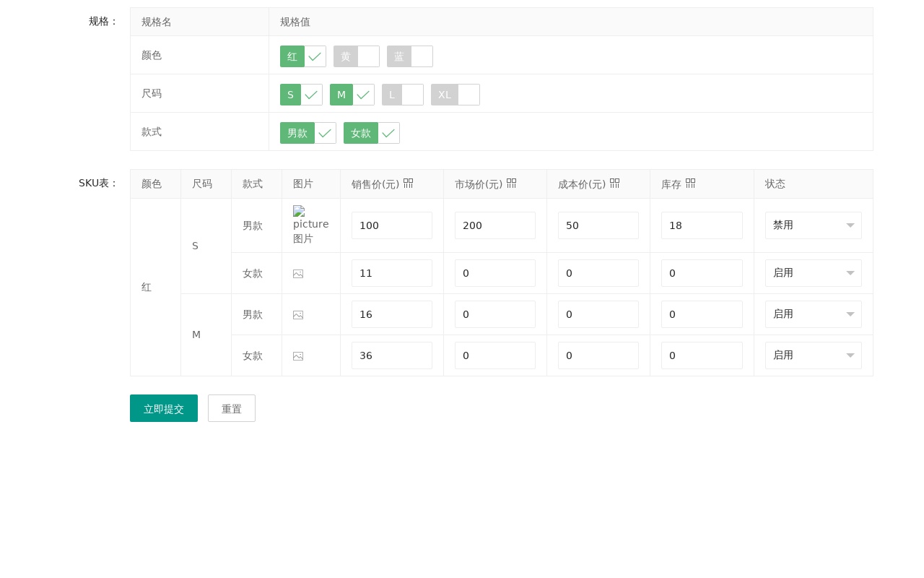This screenshot has width=924, height=578.
Task: Click the SKU表 label
Action: point(98,183)
